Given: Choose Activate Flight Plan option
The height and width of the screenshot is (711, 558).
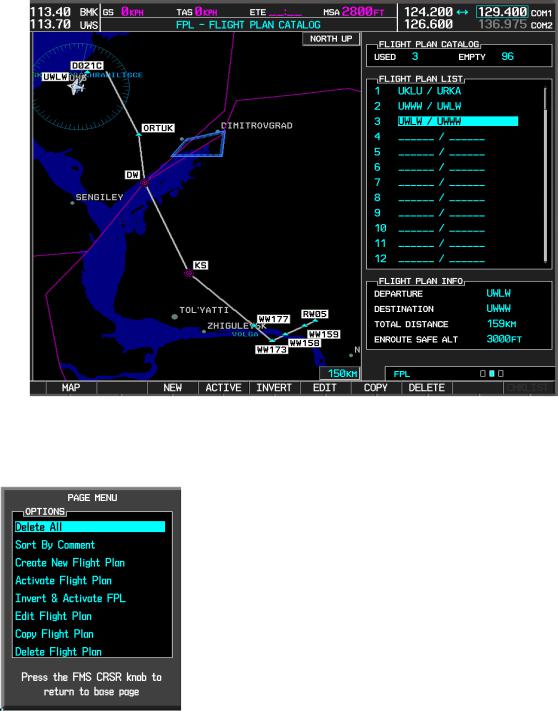Looking at the screenshot, I should [63, 580].
